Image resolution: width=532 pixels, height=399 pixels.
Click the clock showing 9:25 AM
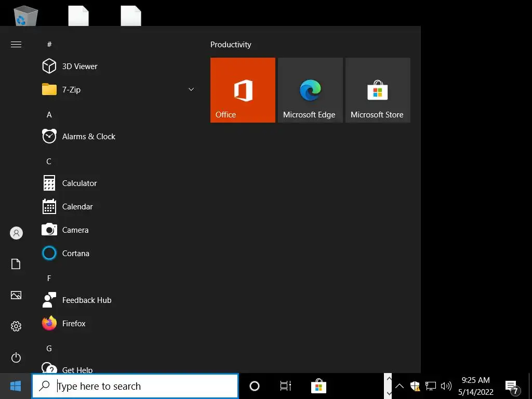476,386
